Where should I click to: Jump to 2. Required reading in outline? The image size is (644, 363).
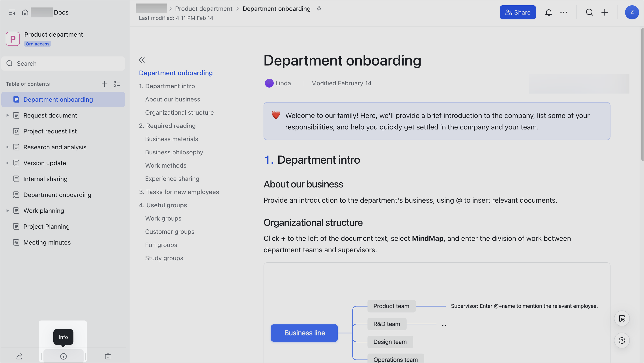click(x=167, y=126)
